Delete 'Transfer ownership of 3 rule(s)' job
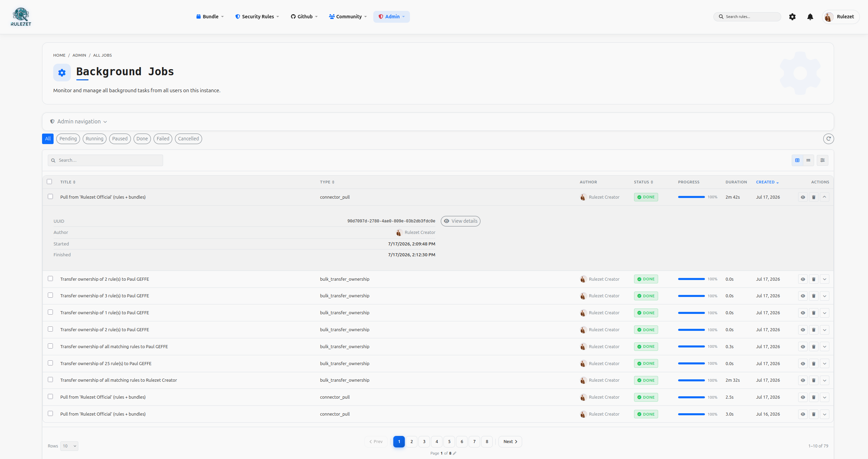 [813, 296]
